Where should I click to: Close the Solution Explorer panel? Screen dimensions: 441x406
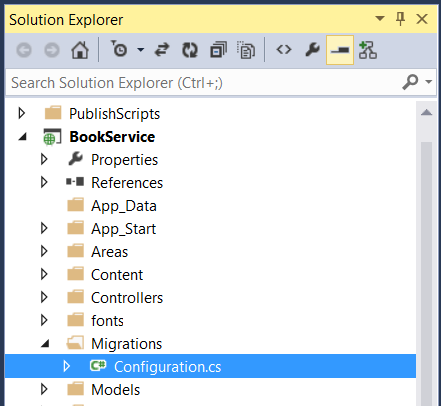click(x=422, y=19)
